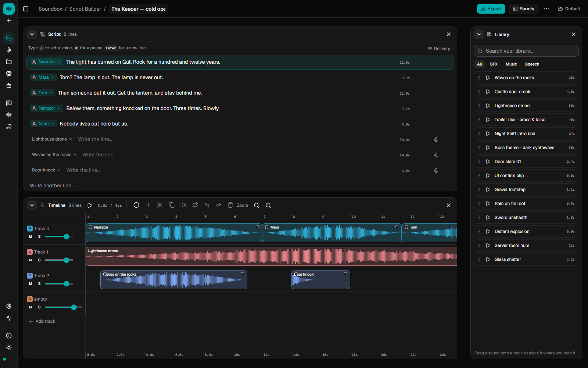Open Delivery settings for the script

439,49
